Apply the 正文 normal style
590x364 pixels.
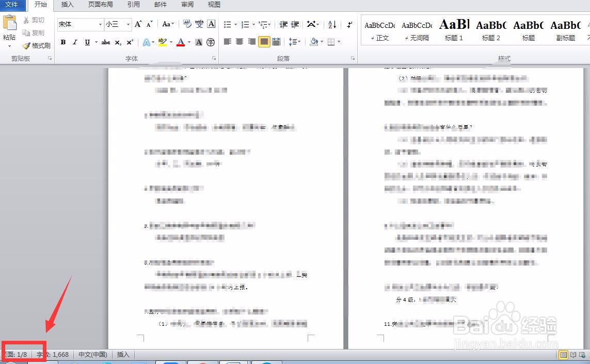coord(380,31)
